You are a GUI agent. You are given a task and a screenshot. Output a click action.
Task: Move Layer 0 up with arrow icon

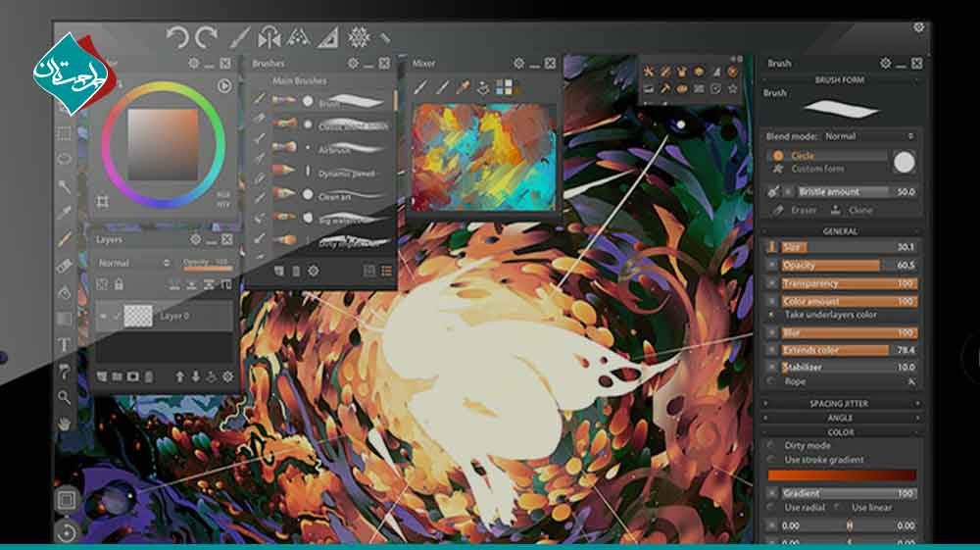coord(180,376)
